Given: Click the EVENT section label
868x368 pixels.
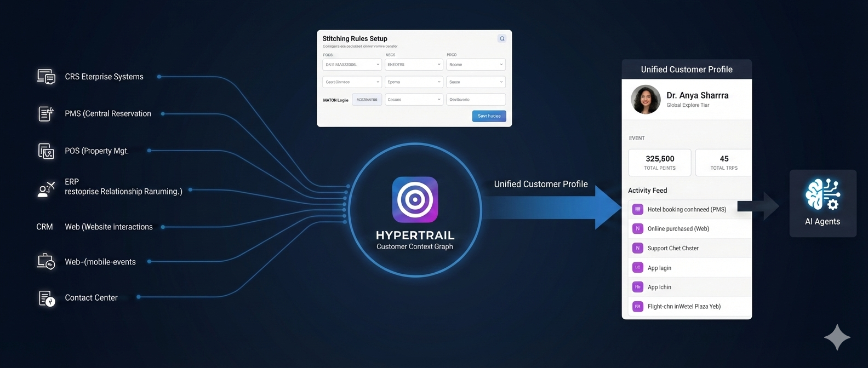Looking at the screenshot, I should [637, 138].
